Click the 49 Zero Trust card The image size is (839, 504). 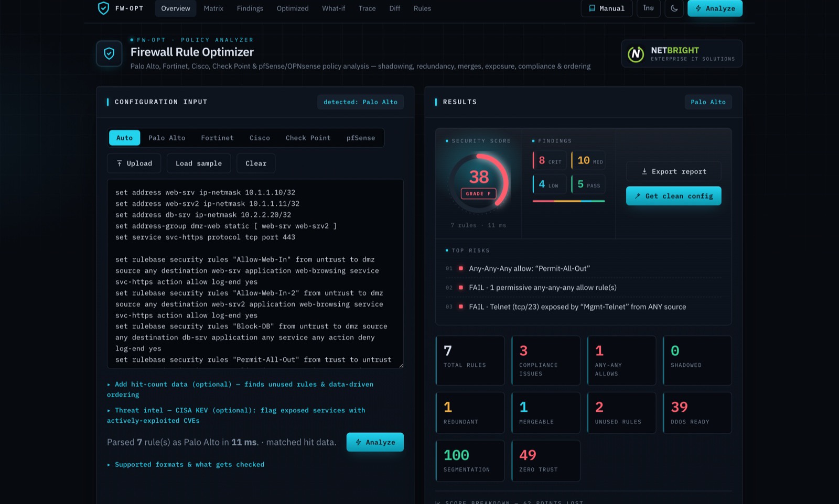(x=546, y=461)
